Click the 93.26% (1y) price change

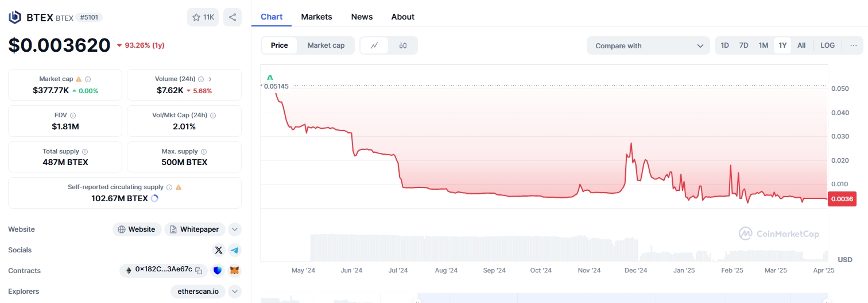click(141, 45)
